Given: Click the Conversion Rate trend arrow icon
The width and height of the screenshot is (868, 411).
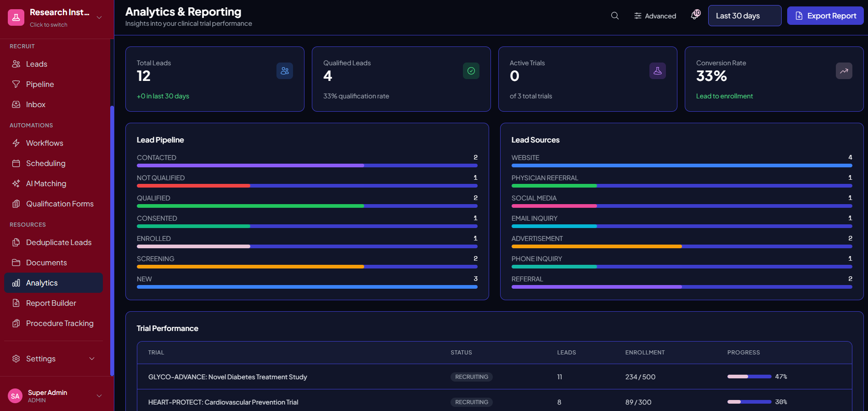Looking at the screenshot, I should pos(844,71).
